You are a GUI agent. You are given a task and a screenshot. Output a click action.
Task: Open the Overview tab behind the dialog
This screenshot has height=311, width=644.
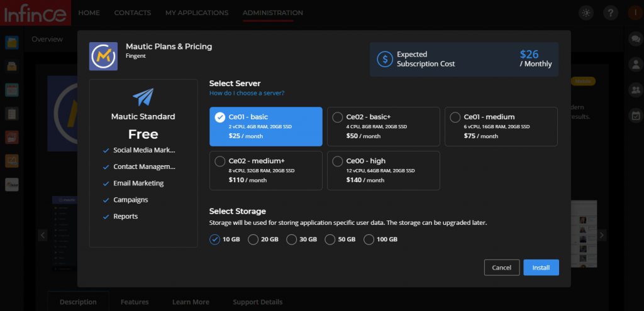[x=47, y=40]
